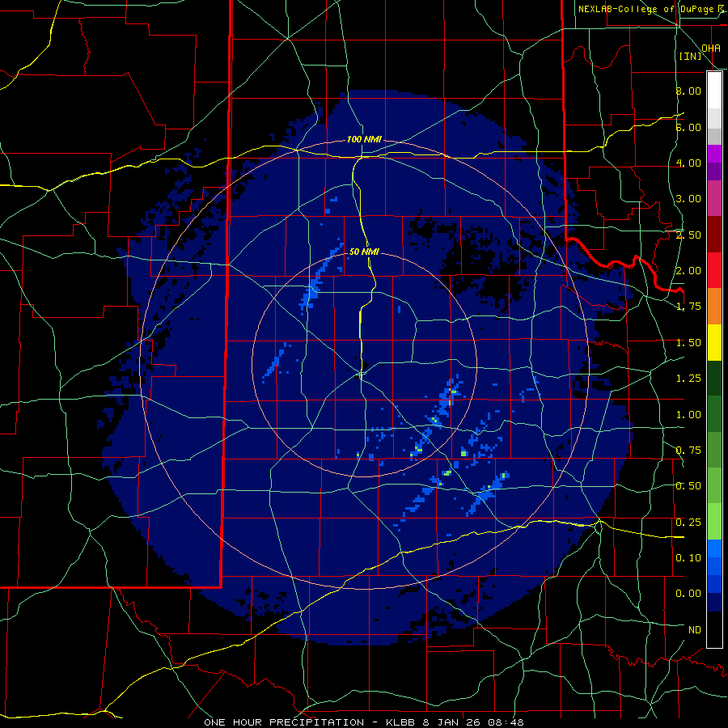Click the 8.00 legend value
Screen dimensions: 728x728
[x=688, y=91]
